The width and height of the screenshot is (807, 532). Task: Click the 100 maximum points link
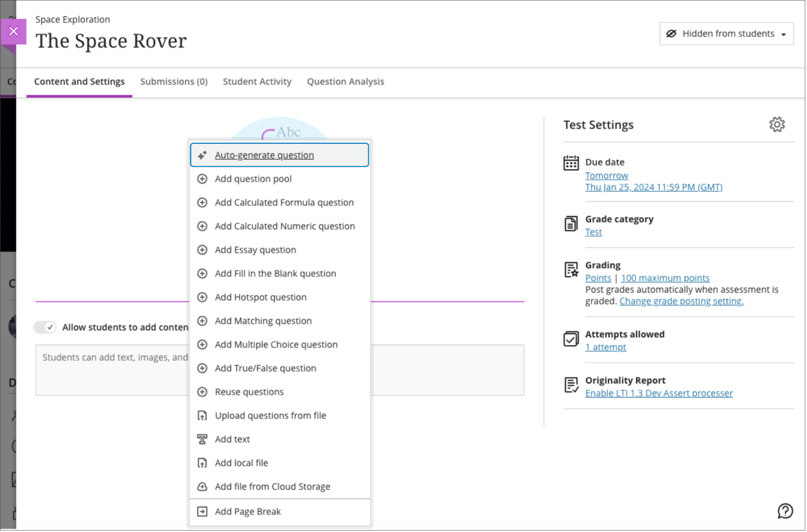point(665,278)
